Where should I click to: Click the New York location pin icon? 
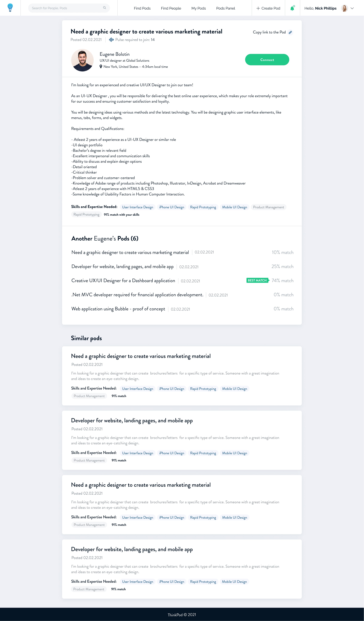pos(101,67)
